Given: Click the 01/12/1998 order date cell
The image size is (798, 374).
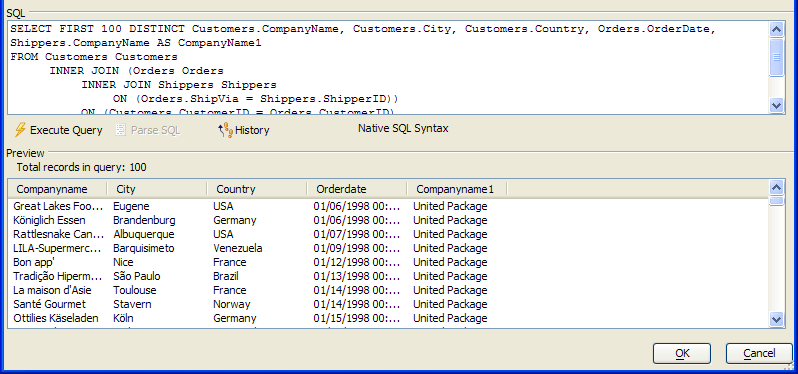Looking at the screenshot, I should click(357, 263).
